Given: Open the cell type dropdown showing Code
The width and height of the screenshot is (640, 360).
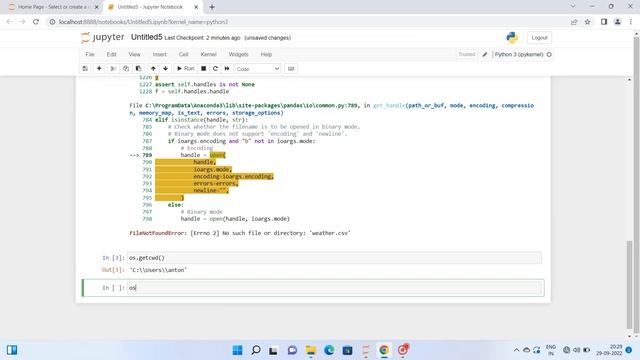Looking at the screenshot, I should tap(258, 69).
